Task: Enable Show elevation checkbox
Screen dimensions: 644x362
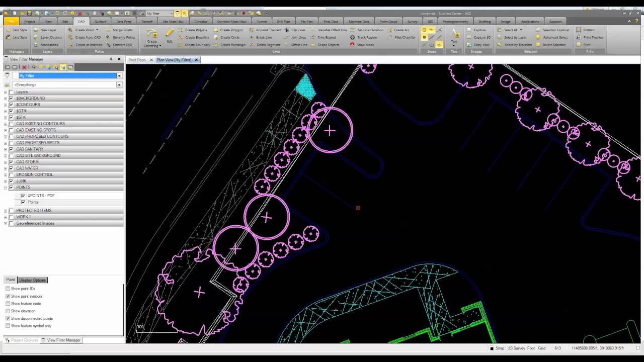Action: [8, 311]
